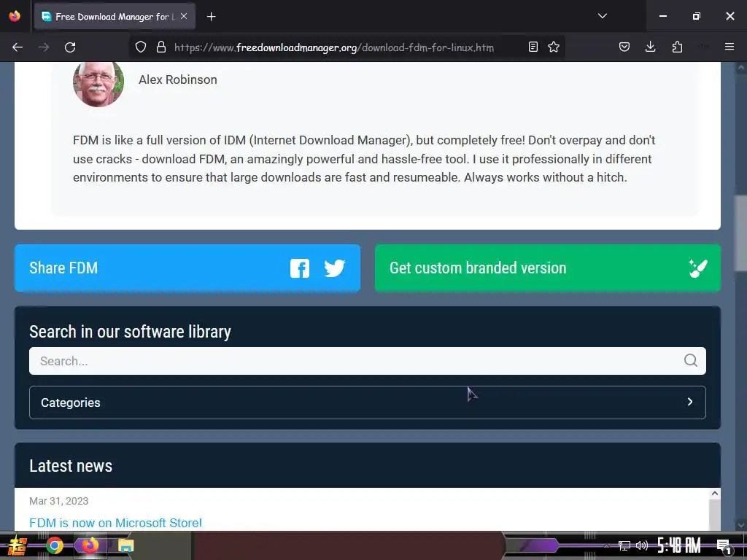Focus the software library search box
Image resolution: width=747 pixels, height=560 pixels.
[368, 361]
